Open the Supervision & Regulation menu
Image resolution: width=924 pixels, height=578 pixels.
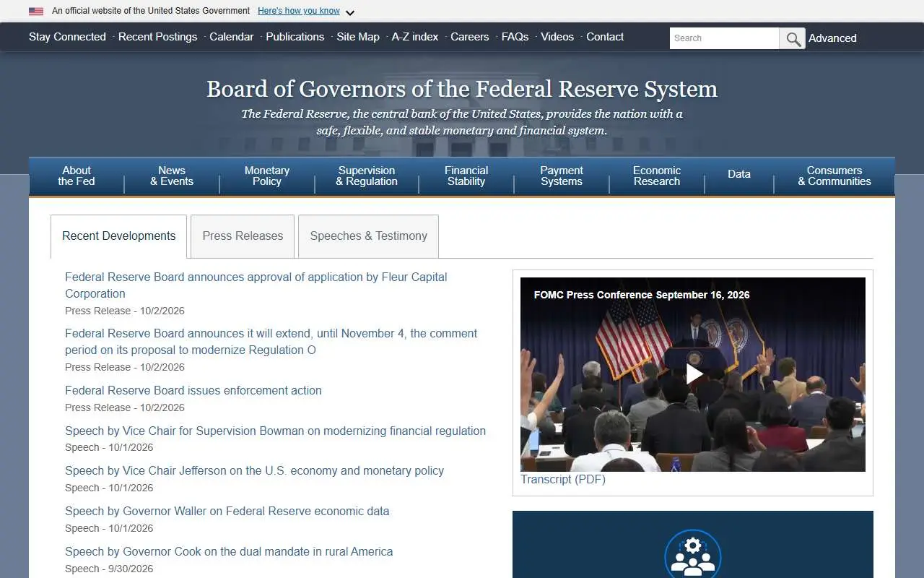coord(367,176)
